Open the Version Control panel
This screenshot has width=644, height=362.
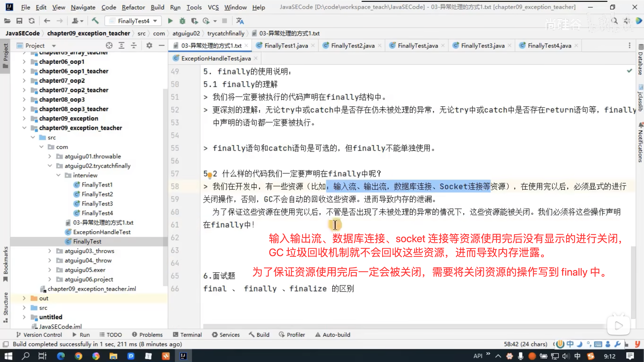coord(39,335)
